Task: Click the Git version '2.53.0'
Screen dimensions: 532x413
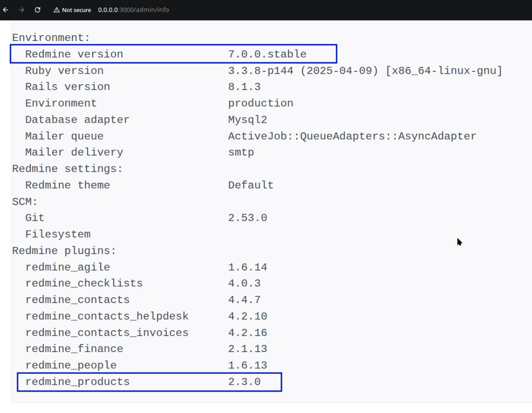Action: tap(248, 218)
